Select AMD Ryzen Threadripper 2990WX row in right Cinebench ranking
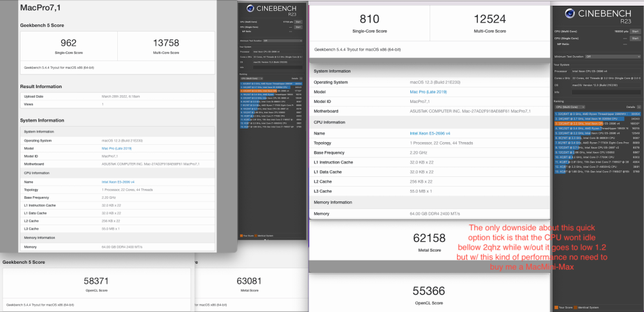The image size is (644, 312). click(598, 114)
